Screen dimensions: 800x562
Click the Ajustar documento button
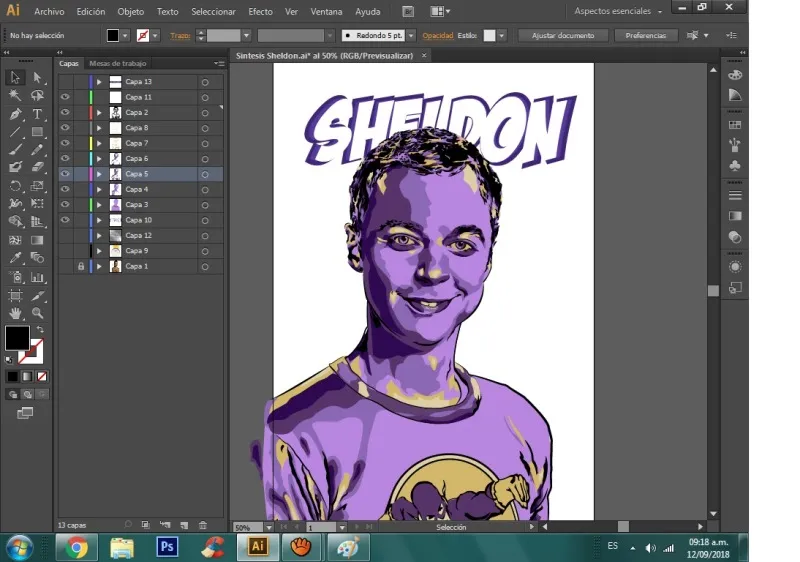point(563,35)
